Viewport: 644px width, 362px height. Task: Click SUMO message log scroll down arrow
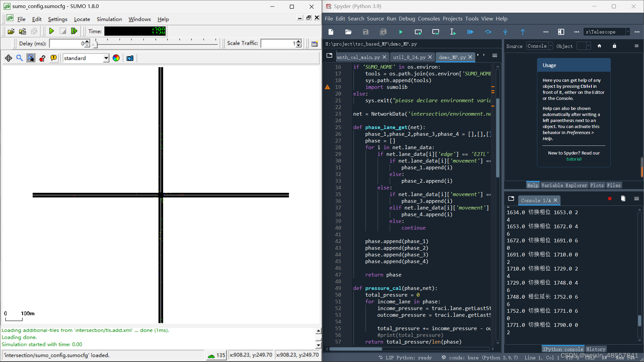point(318,345)
